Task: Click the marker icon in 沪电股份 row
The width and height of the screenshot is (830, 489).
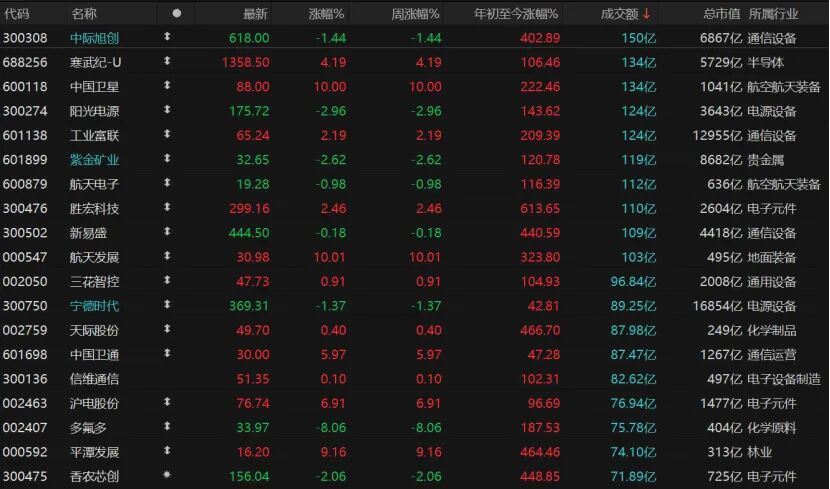Action: [x=167, y=403]
